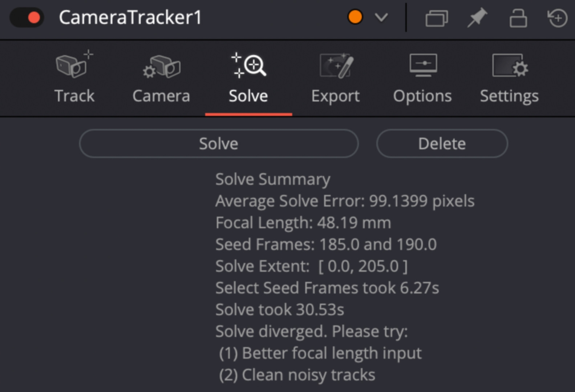
Task: Open the Options monitor icon
Action: coord(422,65)
